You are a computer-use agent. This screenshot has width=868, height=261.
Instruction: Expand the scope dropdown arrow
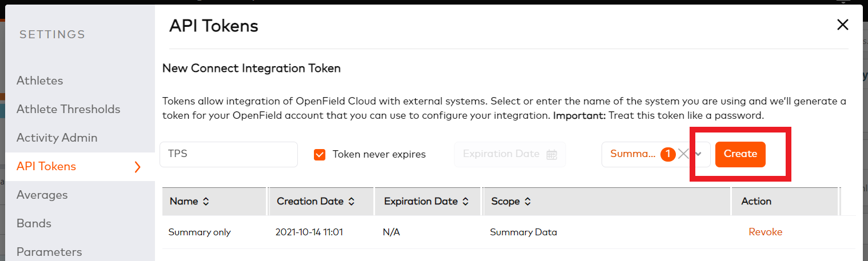pos(698,154)
